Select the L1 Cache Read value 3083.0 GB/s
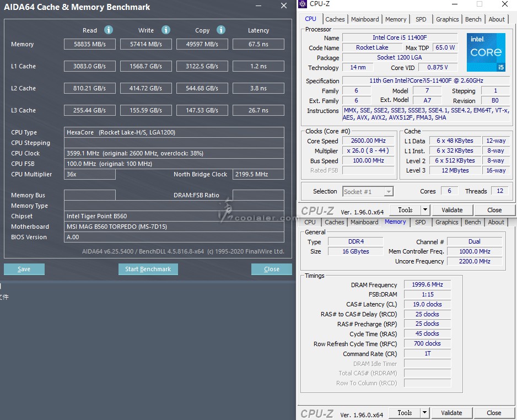 (x=90, y=66)
